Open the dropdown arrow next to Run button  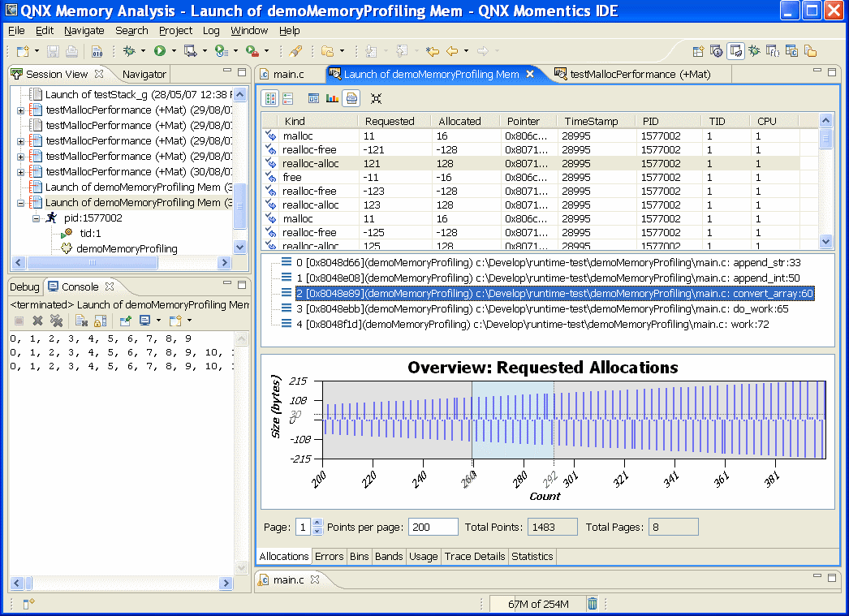[x=174, y=52]
